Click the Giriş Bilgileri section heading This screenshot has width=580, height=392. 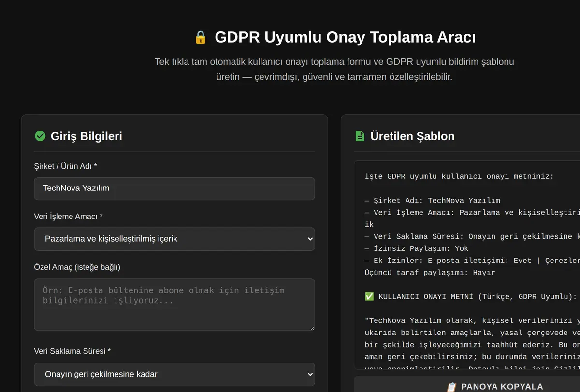(86, 136)
